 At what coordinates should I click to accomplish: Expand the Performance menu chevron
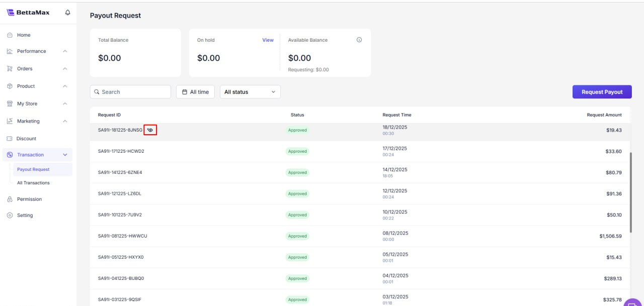click(65, 51)
